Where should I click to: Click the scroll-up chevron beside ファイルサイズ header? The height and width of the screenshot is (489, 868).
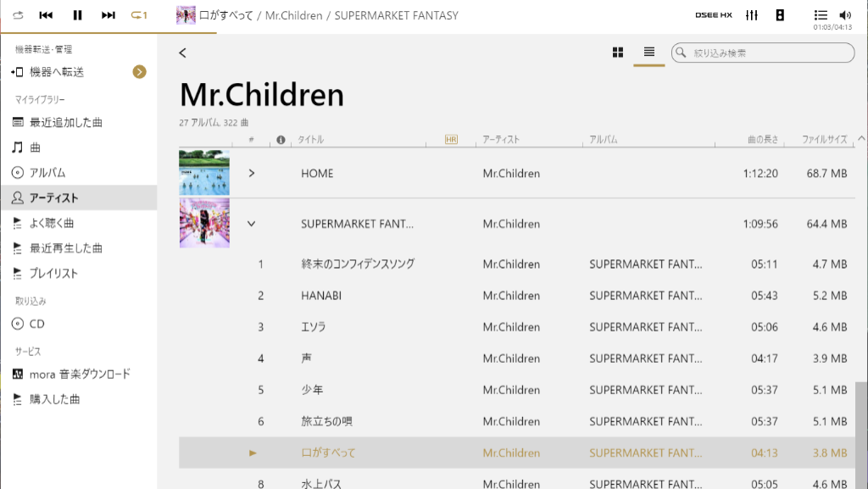[x=861, y=138]
